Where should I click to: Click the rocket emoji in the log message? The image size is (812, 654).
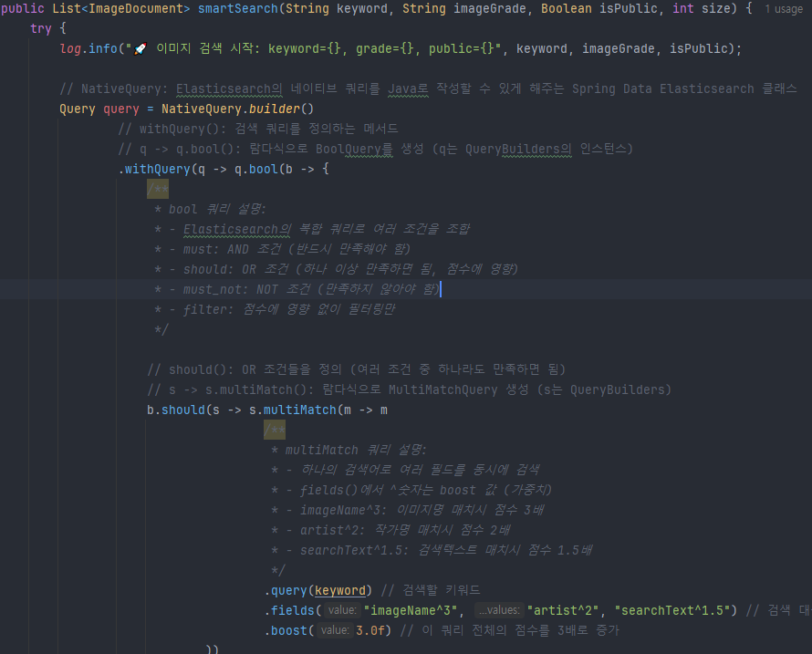coord(140,48)
